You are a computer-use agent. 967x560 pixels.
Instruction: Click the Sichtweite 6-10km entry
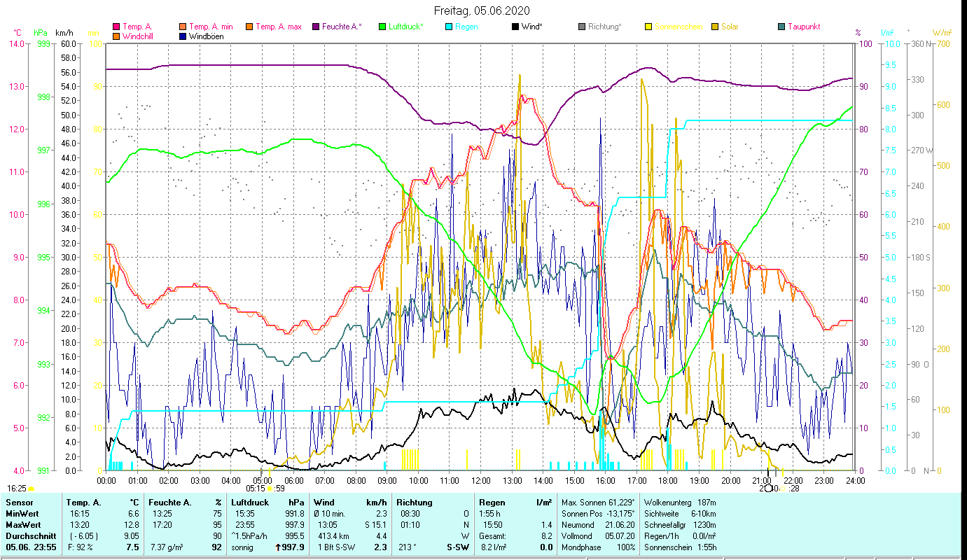click(x=681, y=514)
